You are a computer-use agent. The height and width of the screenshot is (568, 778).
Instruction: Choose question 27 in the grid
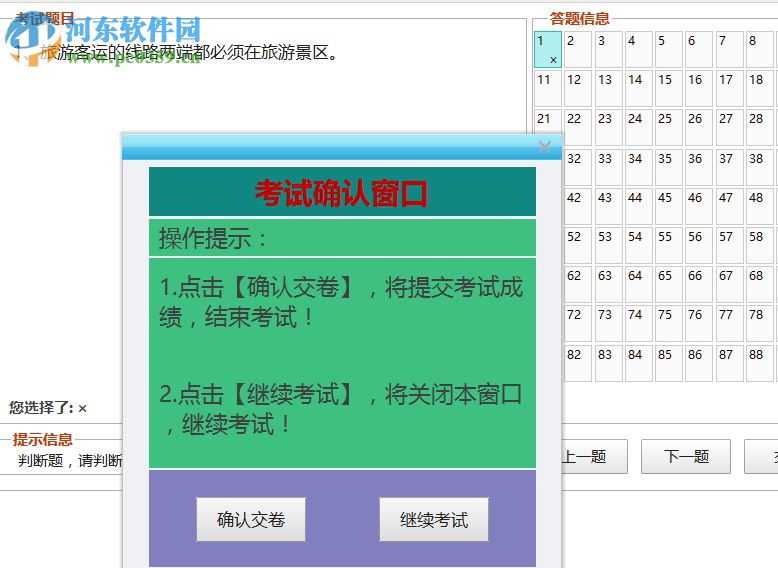click(x=729, y=128)
